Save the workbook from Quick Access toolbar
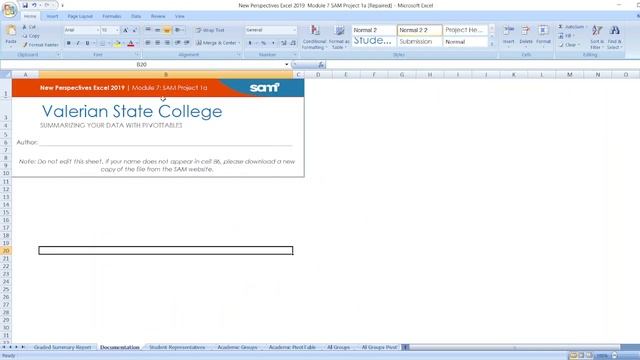The image size is (640, 360). (x=25, y=5)
